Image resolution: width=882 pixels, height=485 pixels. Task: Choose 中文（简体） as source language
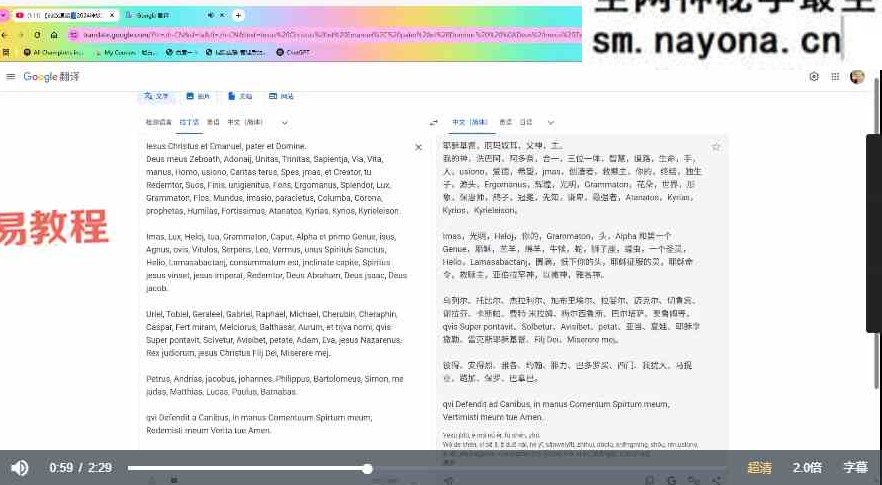(245, 122)
